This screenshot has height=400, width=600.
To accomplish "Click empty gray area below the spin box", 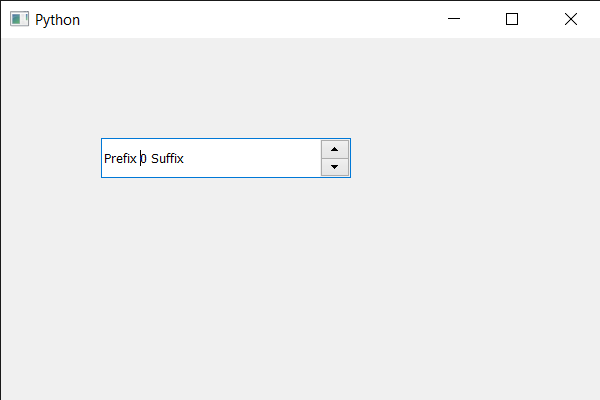I will click(225, 280).
